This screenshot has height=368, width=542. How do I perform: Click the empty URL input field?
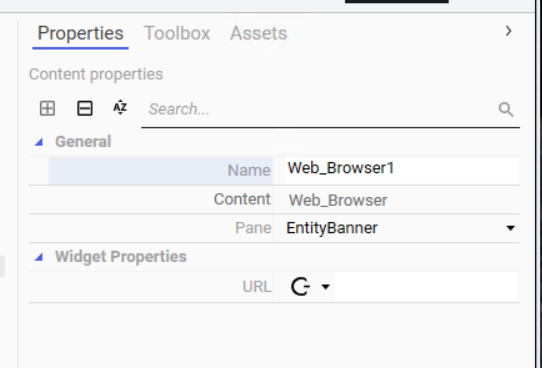426,287
